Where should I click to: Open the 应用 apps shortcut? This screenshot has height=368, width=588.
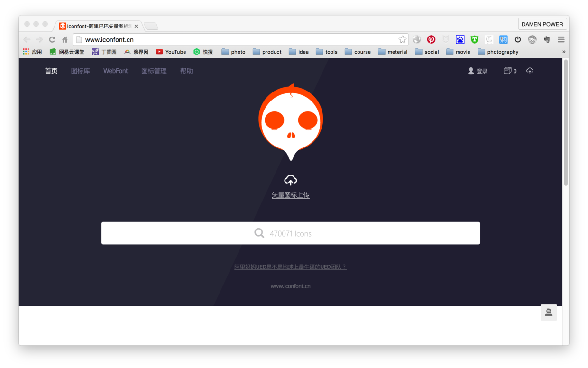click(x=32, y=52)
